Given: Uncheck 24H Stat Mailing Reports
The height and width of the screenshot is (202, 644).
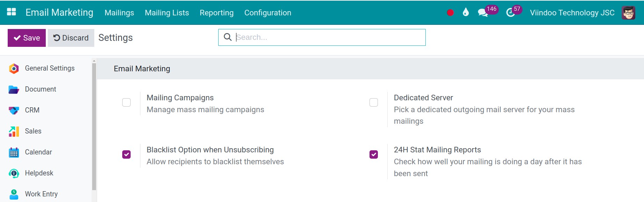Looking at the screenshot, I should pyautogui.click(x=374, y=154).
